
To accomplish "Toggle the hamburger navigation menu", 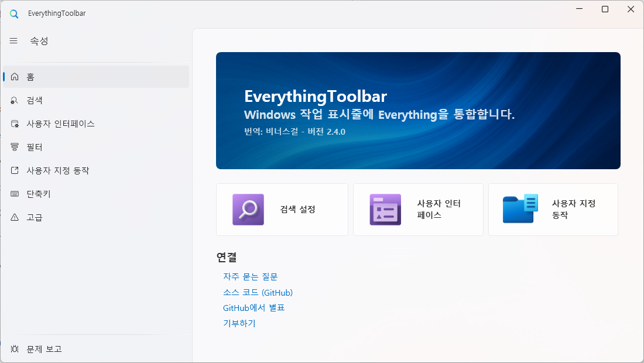I will tap(13, 40).
